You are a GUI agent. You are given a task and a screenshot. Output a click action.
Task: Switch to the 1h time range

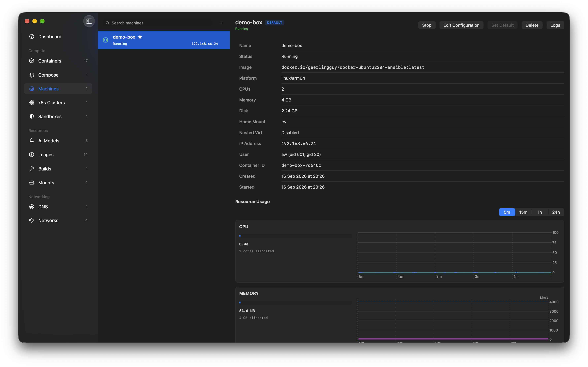pos(539,212)
